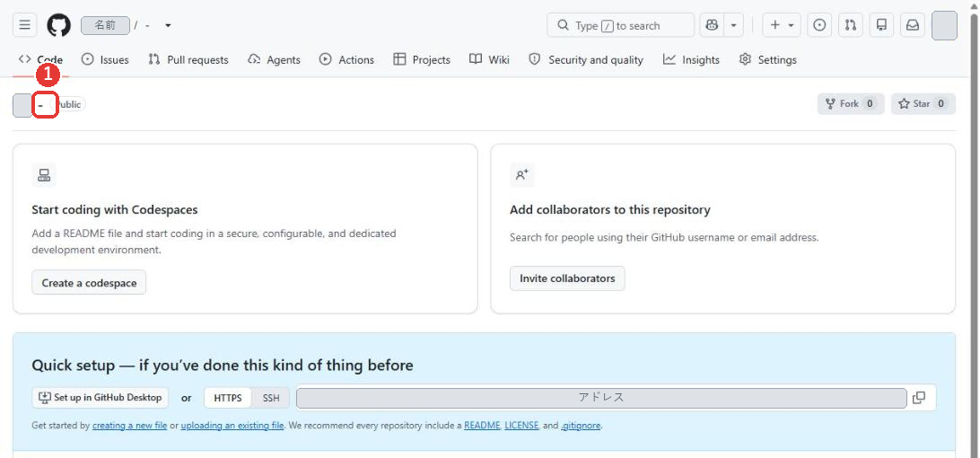Open the issues icon in header

pyautogui.click(x=819, y=25)
